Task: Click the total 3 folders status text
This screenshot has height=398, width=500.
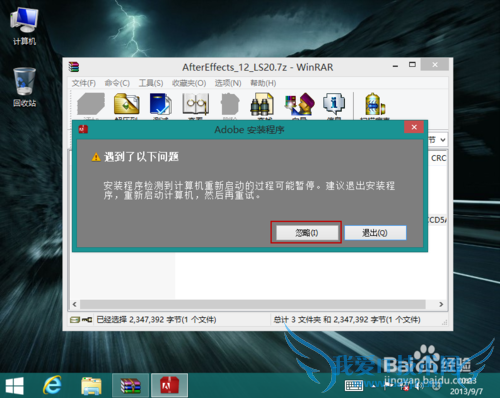Action: 347,320
